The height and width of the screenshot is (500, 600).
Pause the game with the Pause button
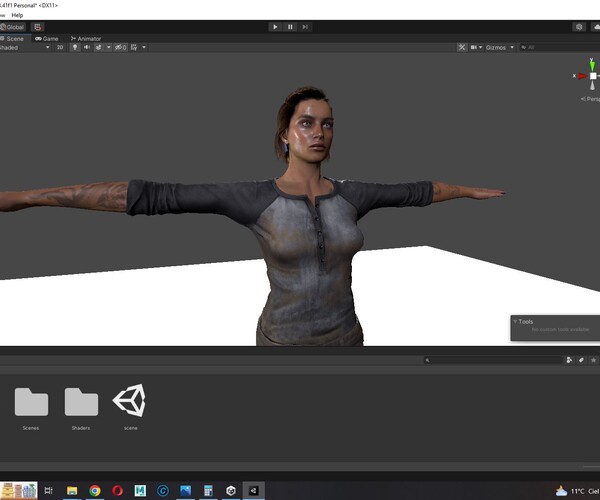point(290,27)
